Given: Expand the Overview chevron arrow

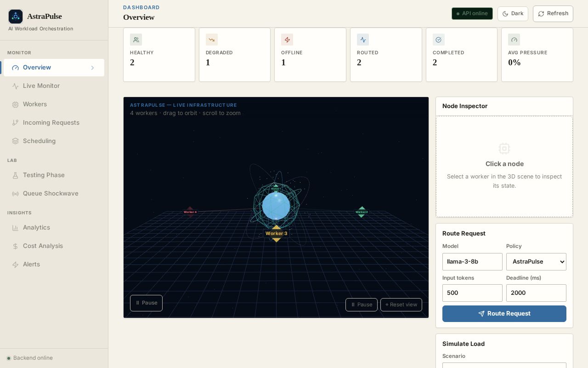Looking at the screenshot, I should click(92, 68).
